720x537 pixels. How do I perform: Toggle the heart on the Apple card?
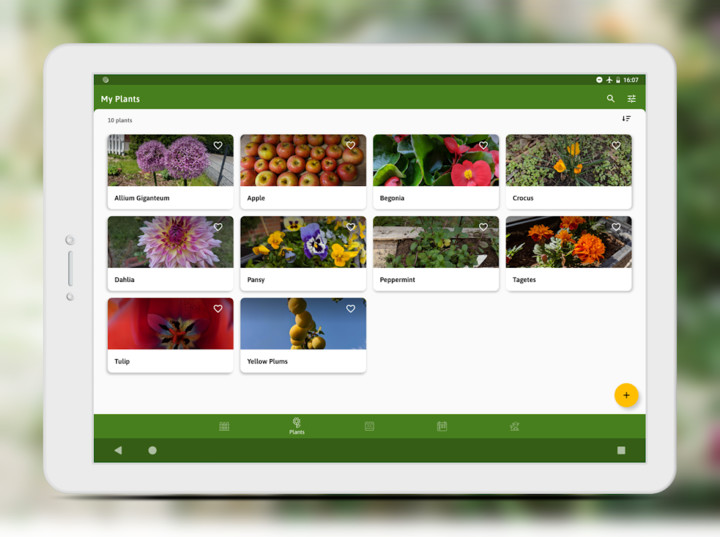[351, 145]
